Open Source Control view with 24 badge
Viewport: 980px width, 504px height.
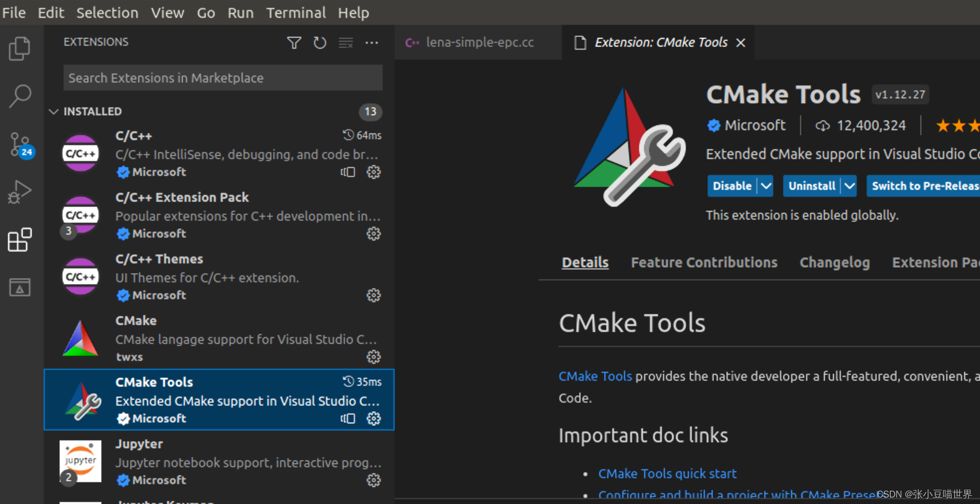click(20, 145)
